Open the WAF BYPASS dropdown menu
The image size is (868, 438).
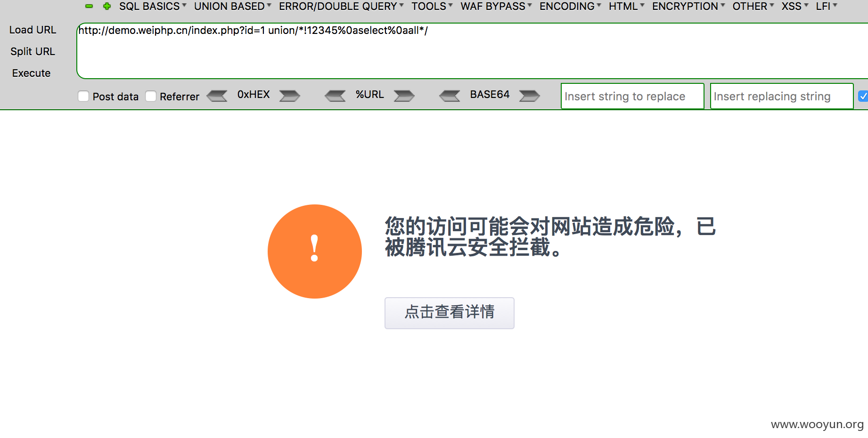coord(496,6)
